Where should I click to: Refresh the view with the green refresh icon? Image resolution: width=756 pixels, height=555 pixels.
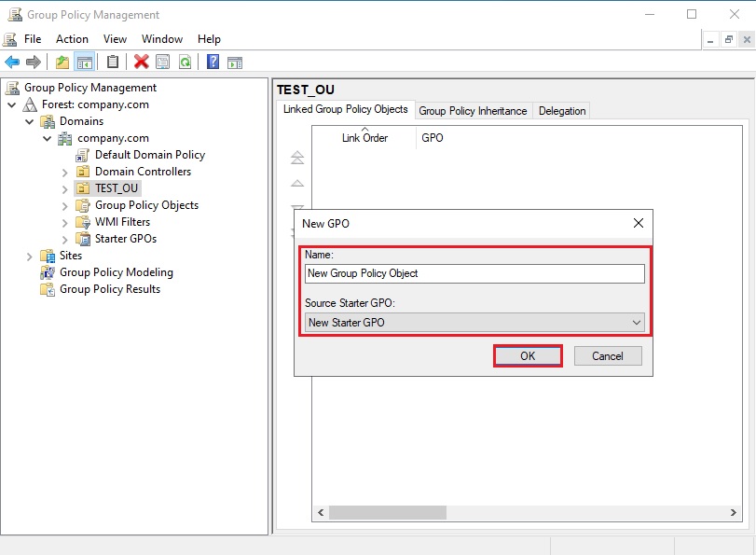186,62
